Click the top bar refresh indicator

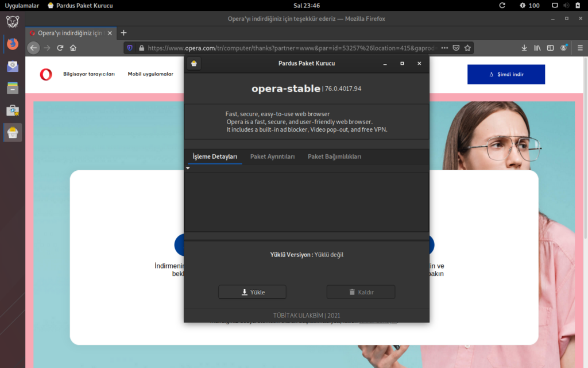502,5
